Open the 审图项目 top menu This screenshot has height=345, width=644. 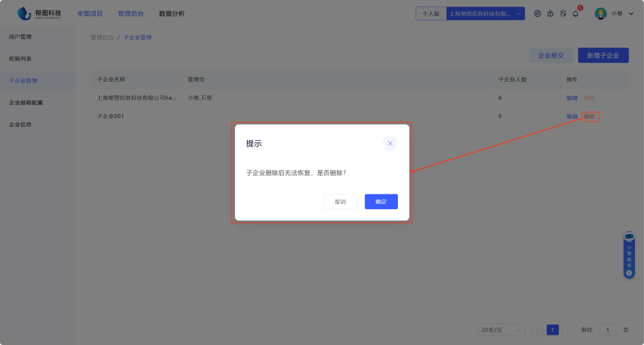(x=90, y=14)
